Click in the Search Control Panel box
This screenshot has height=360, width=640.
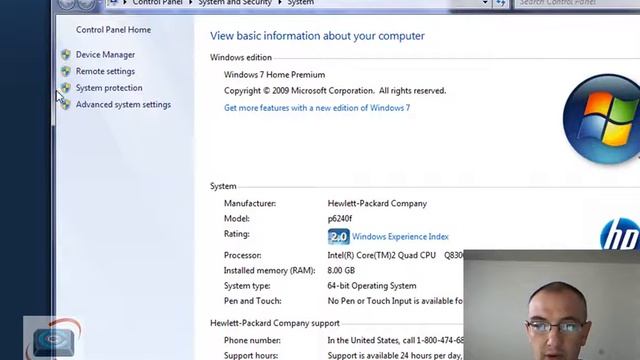(577, 3)
